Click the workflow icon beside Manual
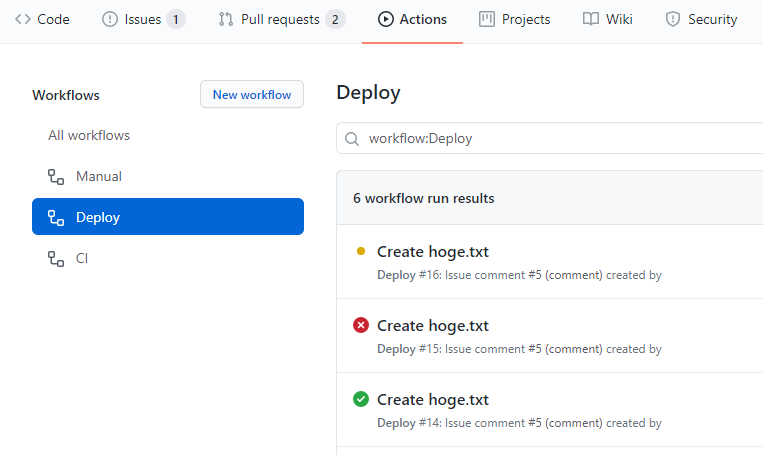Screen dimensions: 763x455 click(x=56, y=177)
